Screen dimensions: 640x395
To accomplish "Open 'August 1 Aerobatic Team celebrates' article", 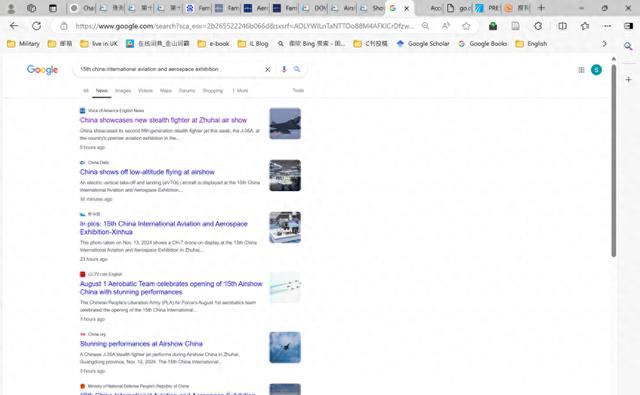I will (171, 288).
